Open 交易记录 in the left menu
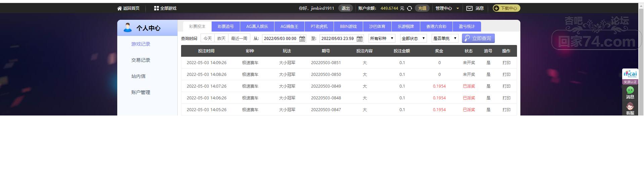This screenshot has width=644, height=184. coord(141,60)
